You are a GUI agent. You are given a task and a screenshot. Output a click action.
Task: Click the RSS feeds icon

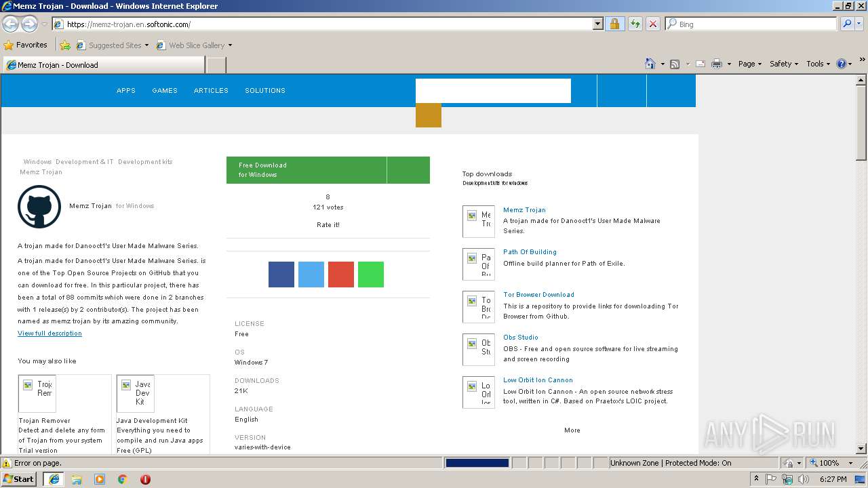pos(675,64)
